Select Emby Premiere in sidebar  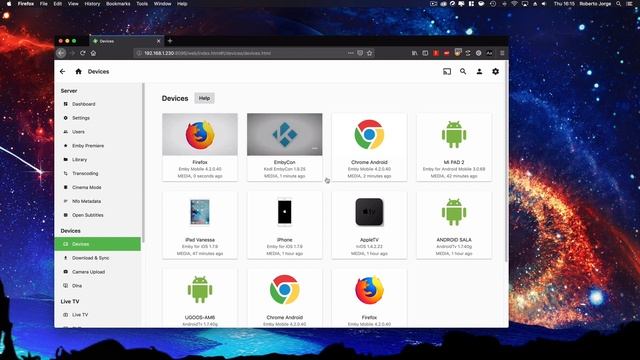98,146
